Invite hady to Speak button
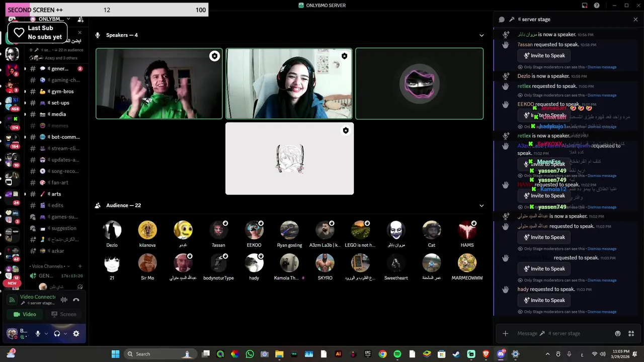The height and width of the screenshot is (362, 644). [x=544, y=300]
